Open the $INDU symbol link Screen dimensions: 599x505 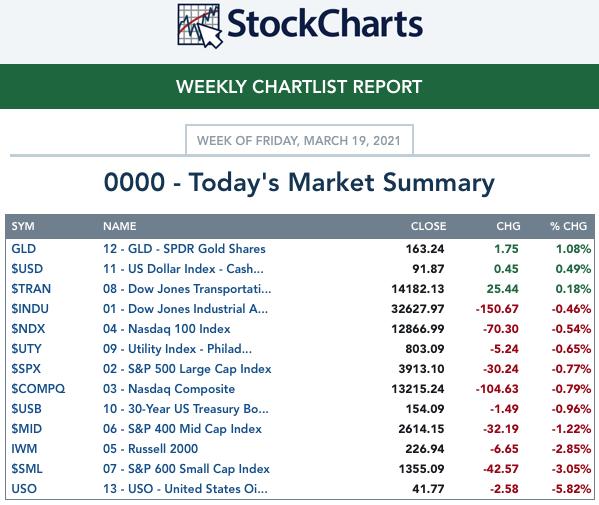[30, 309]
